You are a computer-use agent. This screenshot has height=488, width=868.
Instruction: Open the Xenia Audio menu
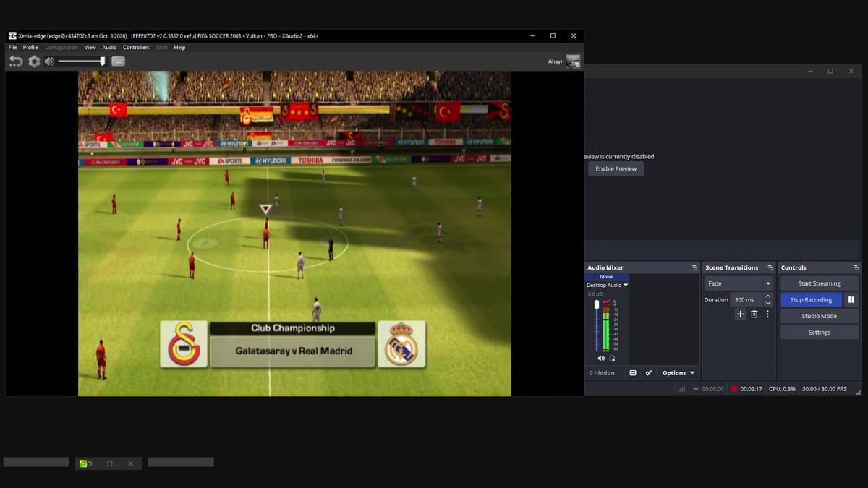coord(109,48)
